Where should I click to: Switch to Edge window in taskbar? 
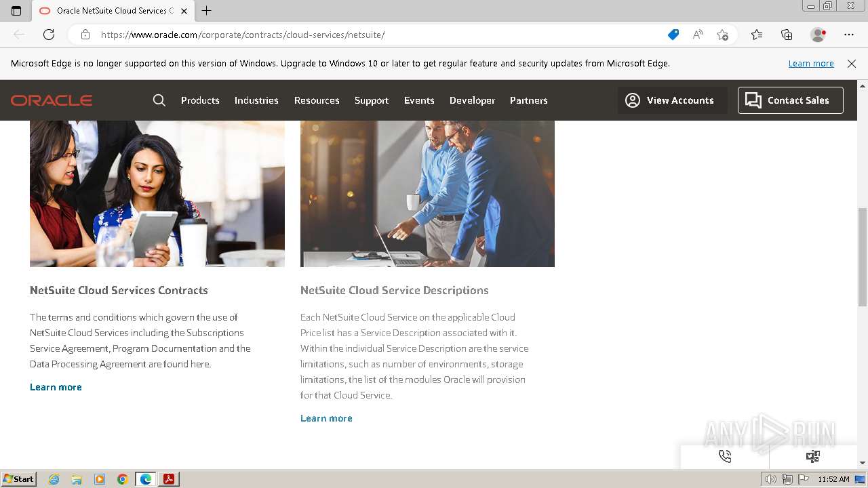tap(146, 479)
